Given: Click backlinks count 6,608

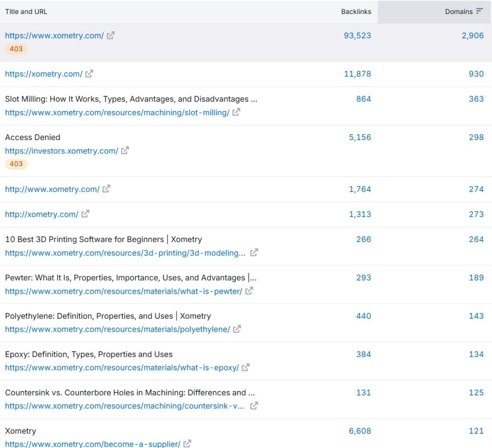Looking at the screenshot, I should (x=360, y=431).
